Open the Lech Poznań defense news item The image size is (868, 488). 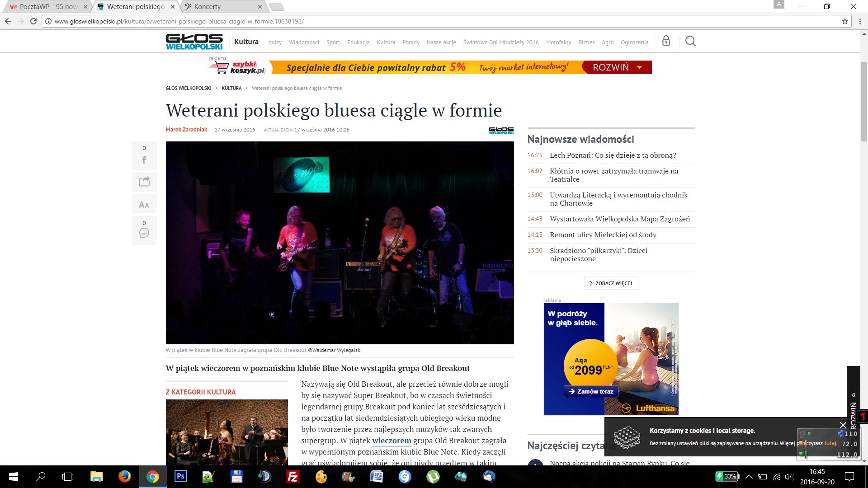point(613,155)
